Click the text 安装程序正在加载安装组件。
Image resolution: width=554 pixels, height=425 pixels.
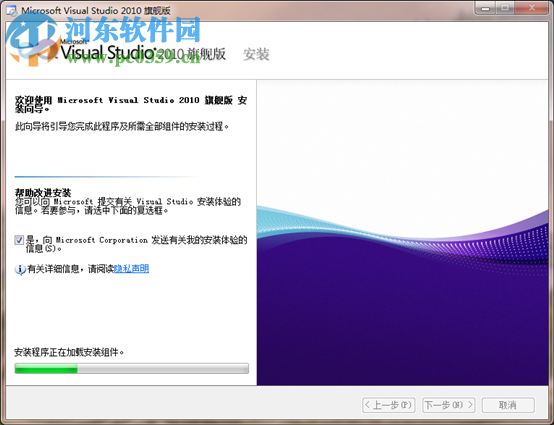pyautogui.click(x=69, y=352)
